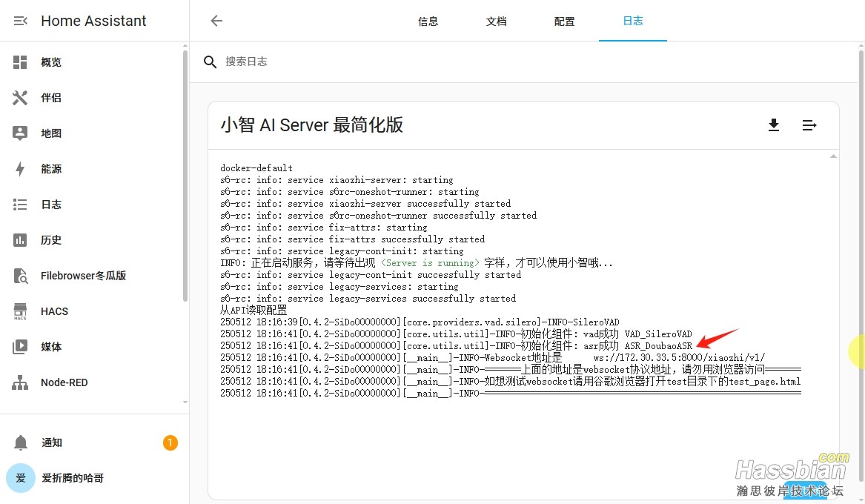This screenshot has height=504, width=865.
Task: Click the docker-default log line
Action: pos(256,168)
